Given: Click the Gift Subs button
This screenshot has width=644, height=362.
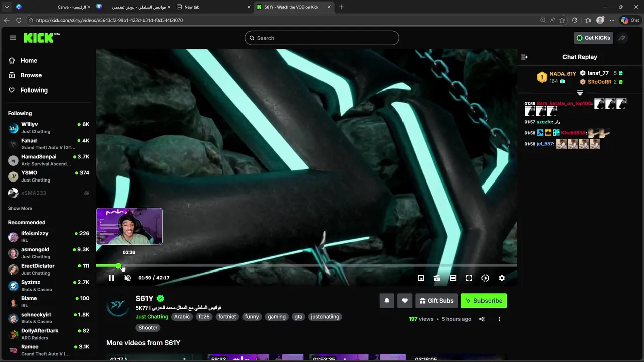Looking at the screenshot, I should tap(436, 301).
